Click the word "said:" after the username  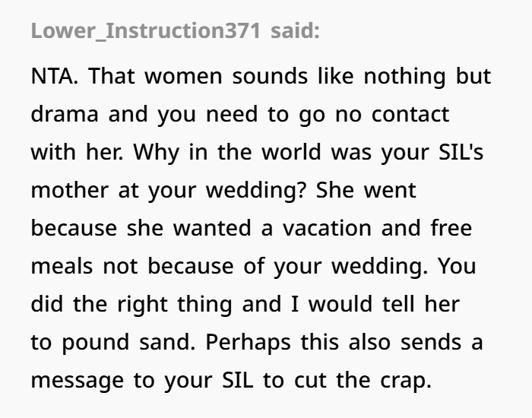coord(295,31)
